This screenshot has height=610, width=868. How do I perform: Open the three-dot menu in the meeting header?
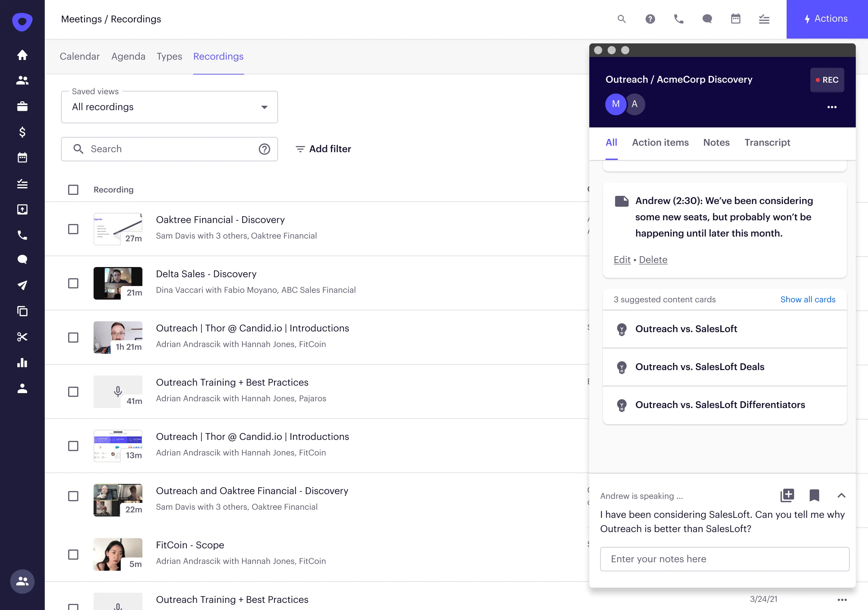832,107
